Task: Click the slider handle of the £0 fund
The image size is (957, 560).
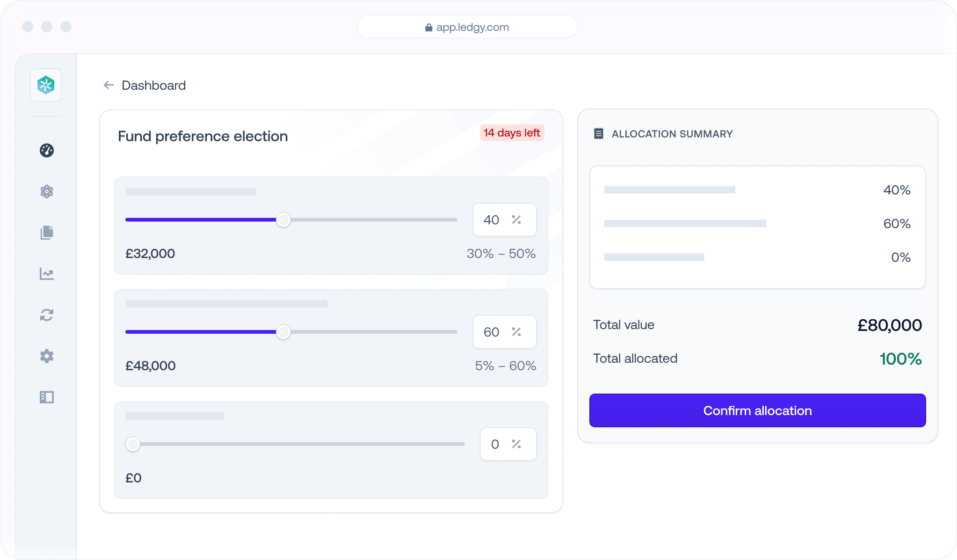Action: point(133,444)
